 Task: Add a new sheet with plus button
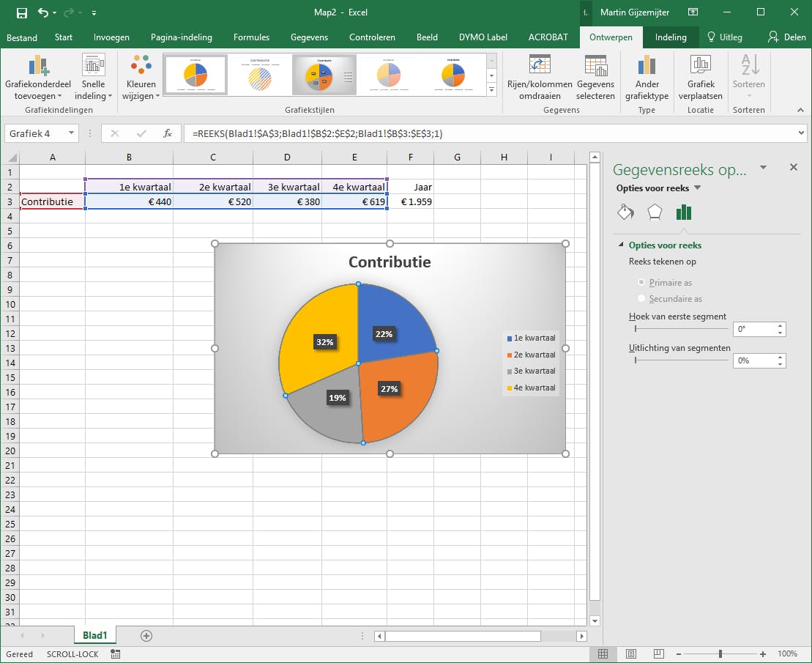click(x=146, y=636)
